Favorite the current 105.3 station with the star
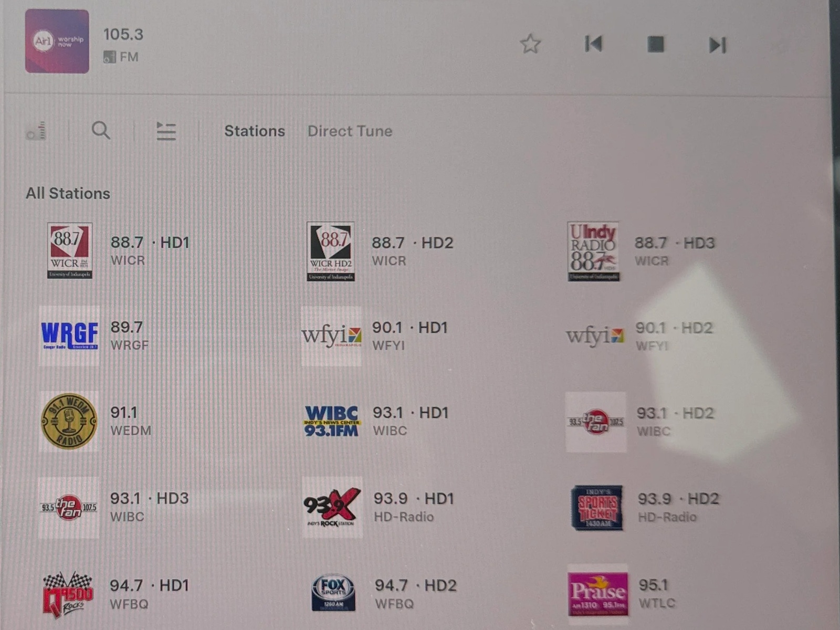840x630 pixels. [530, 44]
